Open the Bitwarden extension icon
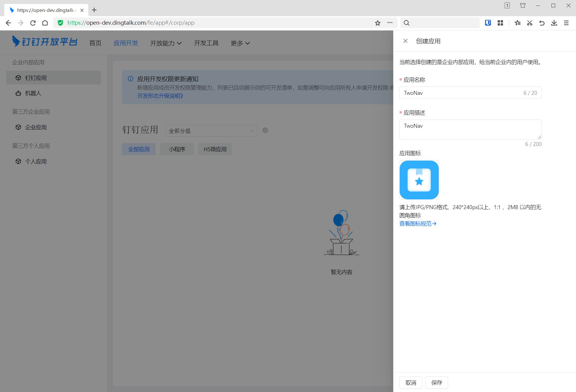 488,23
